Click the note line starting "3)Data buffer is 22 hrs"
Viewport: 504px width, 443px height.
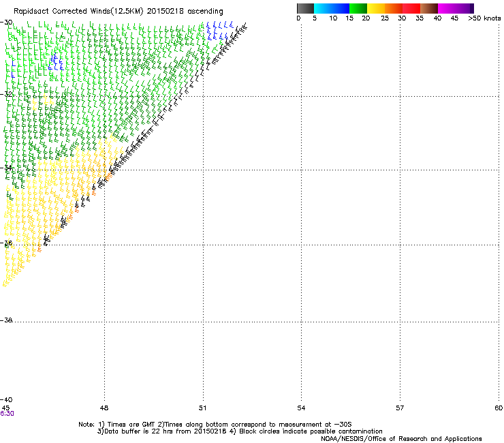tap(240, 431)
